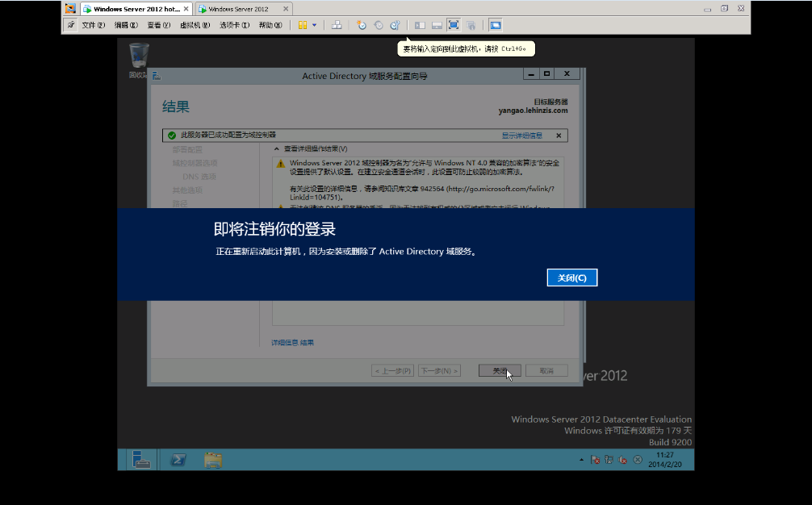Viewport: 812px width, 505px height.
Task: Open PowerShell from the taskbar
Action: (178, 460)
